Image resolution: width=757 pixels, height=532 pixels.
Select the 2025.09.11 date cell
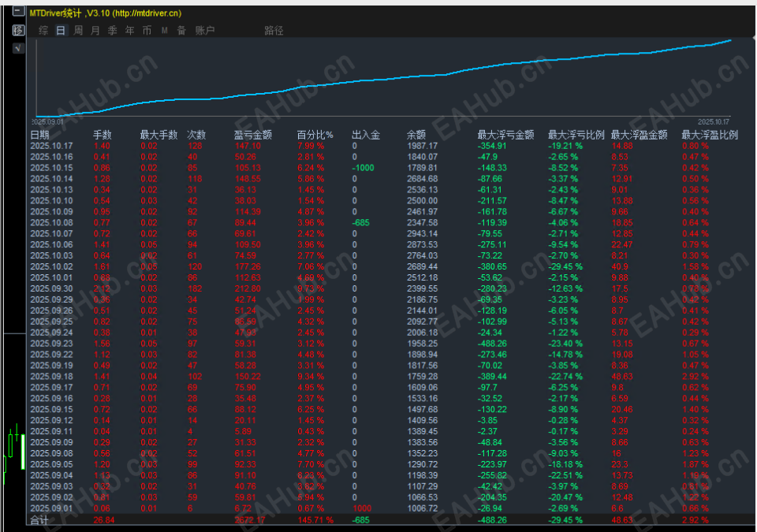coord(52,432)
